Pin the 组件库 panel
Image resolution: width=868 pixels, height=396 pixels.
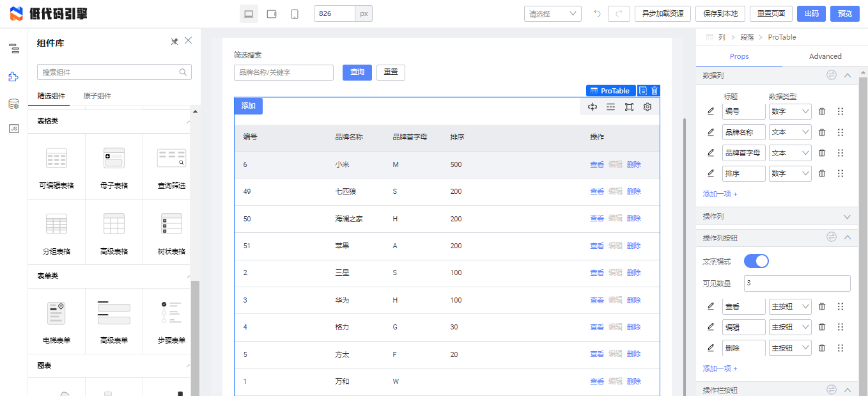pyautogui.click(x=174, y=42)
